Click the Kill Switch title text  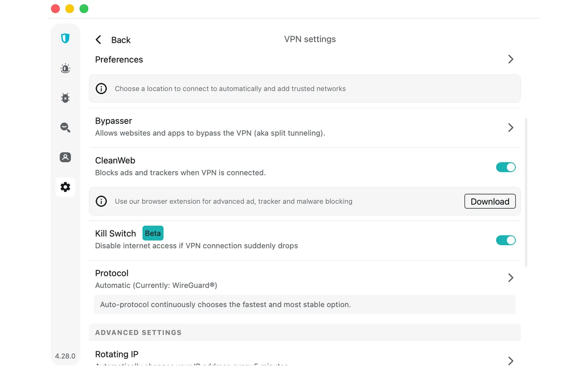[x=115, y=234]
